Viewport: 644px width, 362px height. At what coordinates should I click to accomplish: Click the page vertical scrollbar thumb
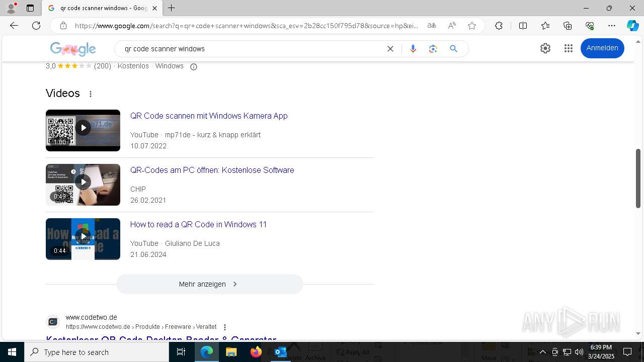[x=638, y=178]
